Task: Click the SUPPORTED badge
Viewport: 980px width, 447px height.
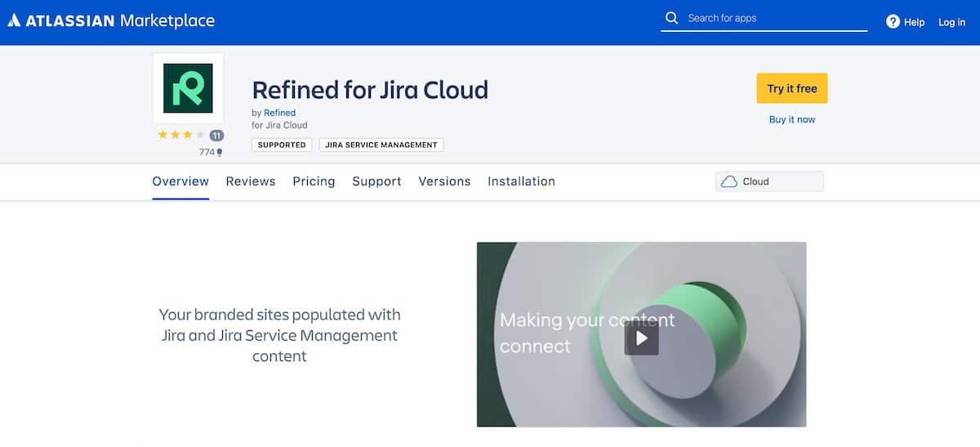Action: pyautogui.click(x=282, y=145)
